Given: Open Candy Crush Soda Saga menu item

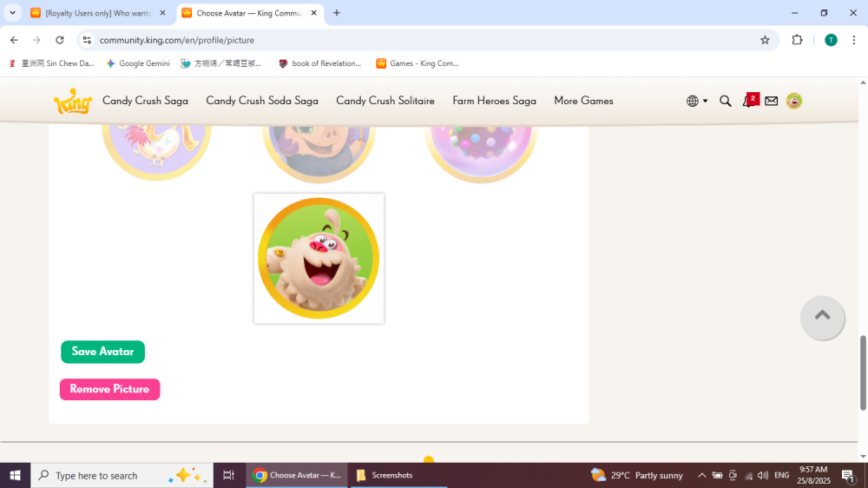Looking at the screenshot, I should 262,101.
